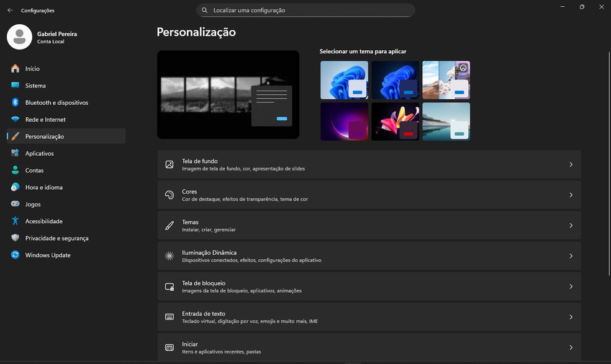Screen dimensions: 611x364
Task: Click the Tela de bloqueio icon
Action: [x=169, y=286]
